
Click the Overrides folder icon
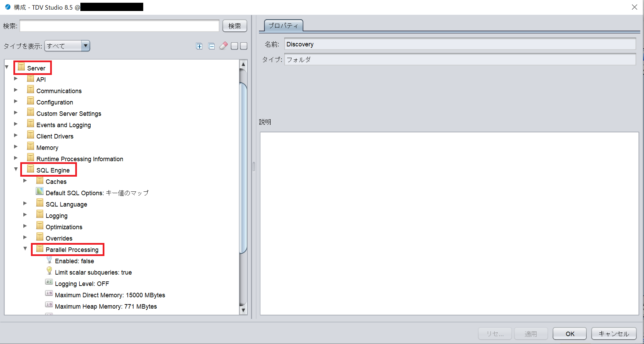[x=40, y=237]
